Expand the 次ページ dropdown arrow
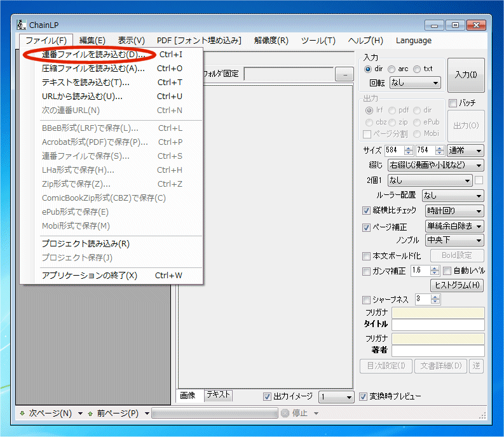The image size is (504, 437). [80, 413]
